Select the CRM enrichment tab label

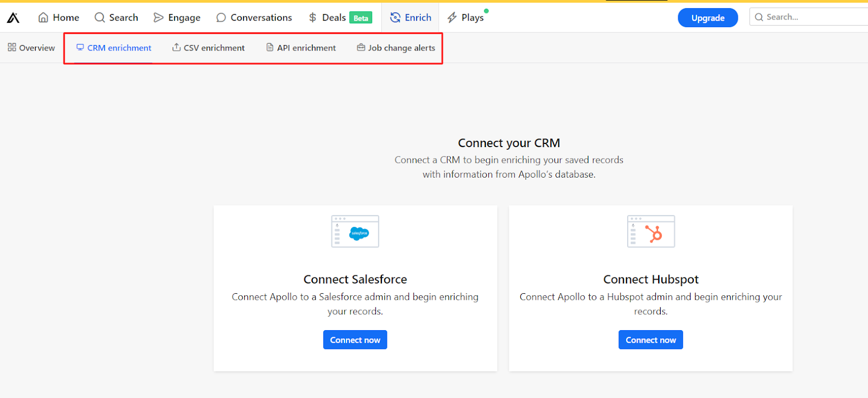[119, 48]
